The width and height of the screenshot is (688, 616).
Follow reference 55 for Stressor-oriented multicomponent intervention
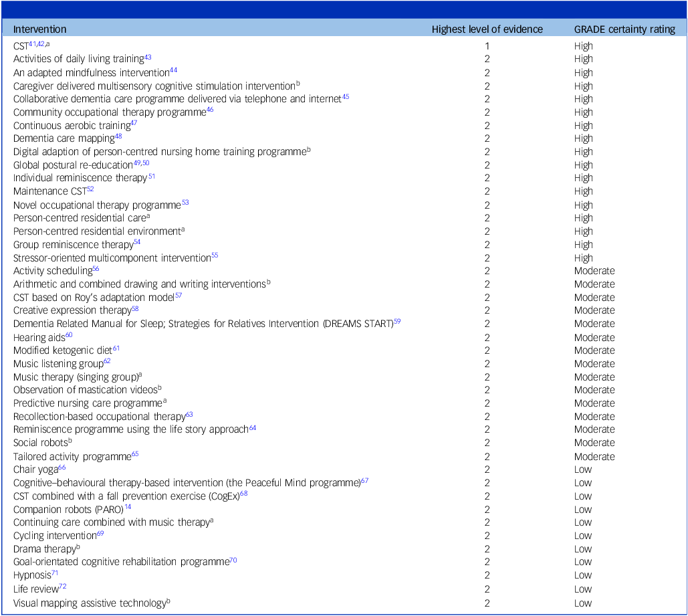point(215,255)
